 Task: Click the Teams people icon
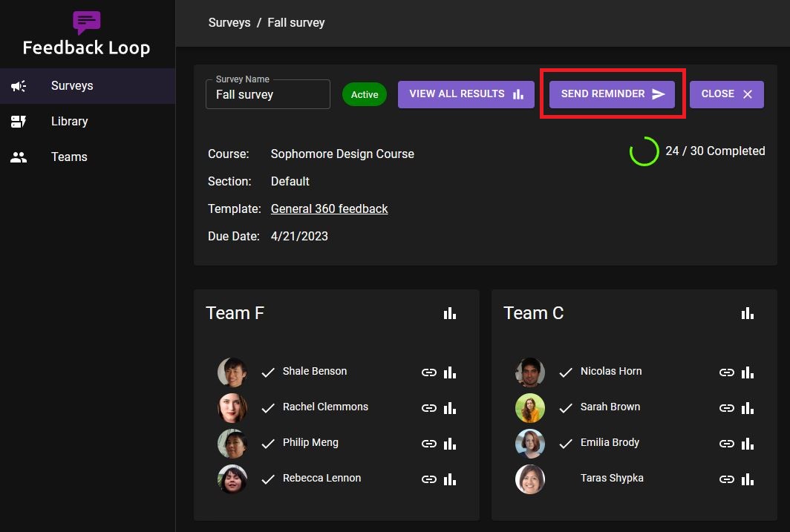(19, 157)
